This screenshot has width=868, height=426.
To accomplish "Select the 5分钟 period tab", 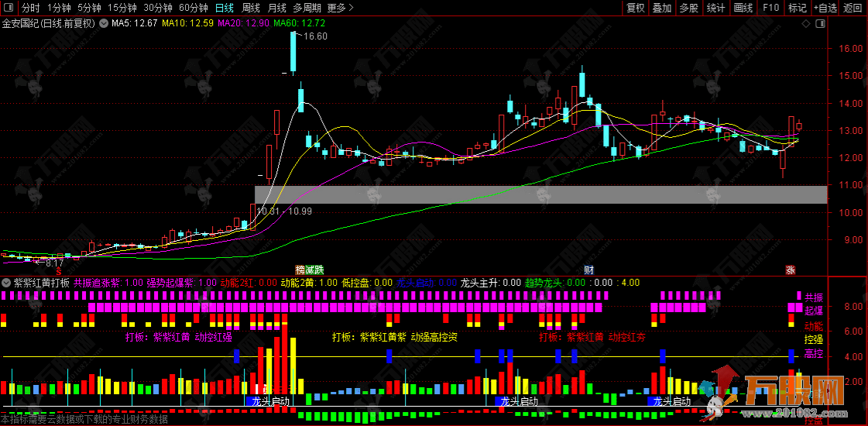I will [89, 8].
